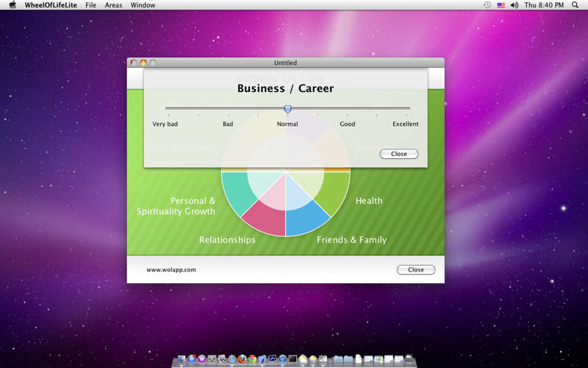Click the purple round icon in the dock
The width and height of the screenshot is (588, 368).
point(201,359)
